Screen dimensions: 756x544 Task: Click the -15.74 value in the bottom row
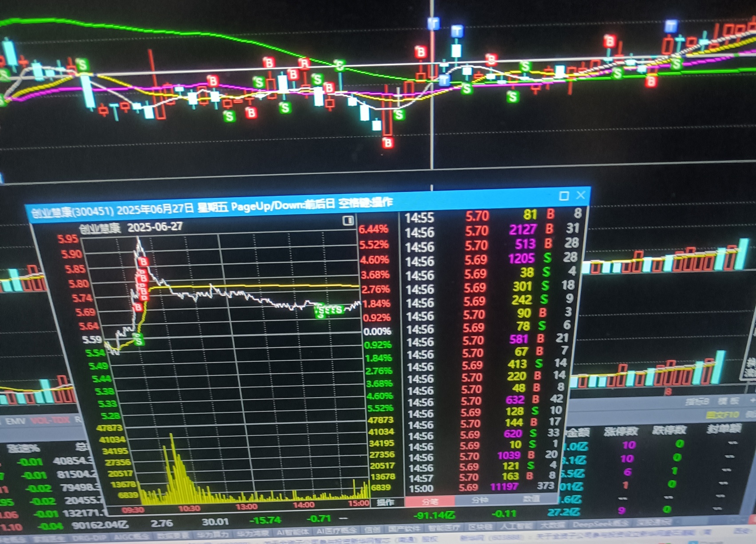265,521
